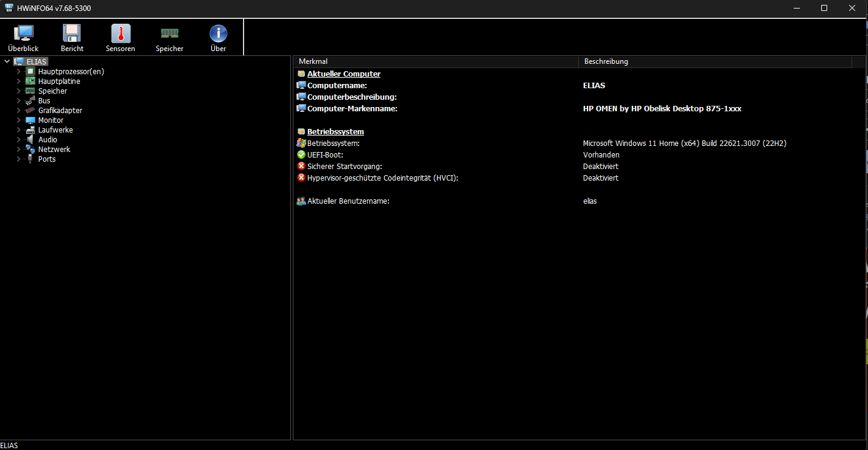This screenshot has height=450, width=868.
Task: Minimize the HWiNFO64 window
Action: pos(796,8)
